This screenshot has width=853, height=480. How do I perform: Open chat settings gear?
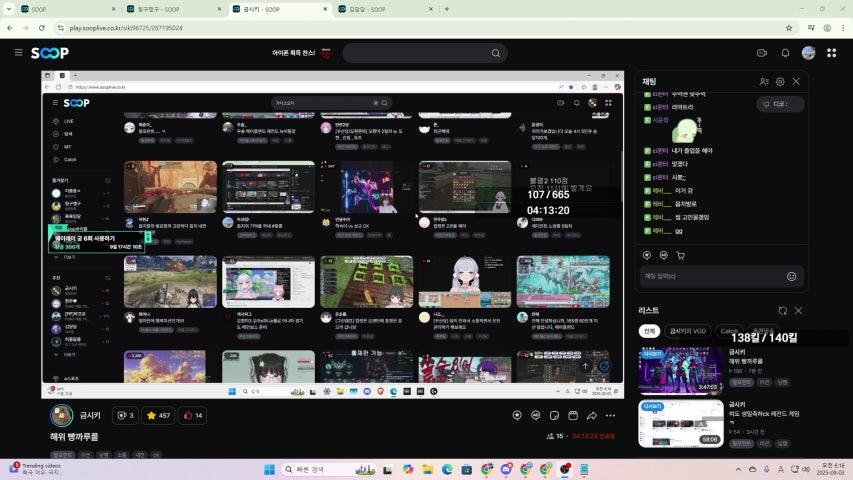coord(780,82)
